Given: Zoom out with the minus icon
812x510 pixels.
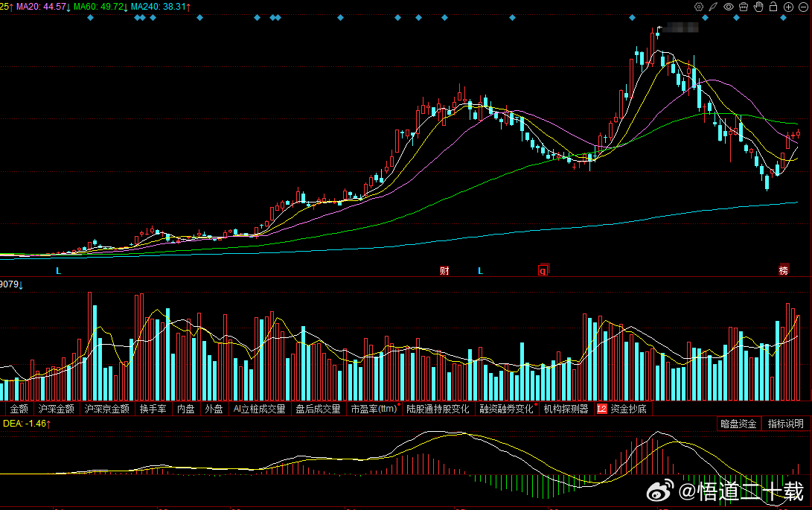Looking at the screenshot, I should coord(803,7).
